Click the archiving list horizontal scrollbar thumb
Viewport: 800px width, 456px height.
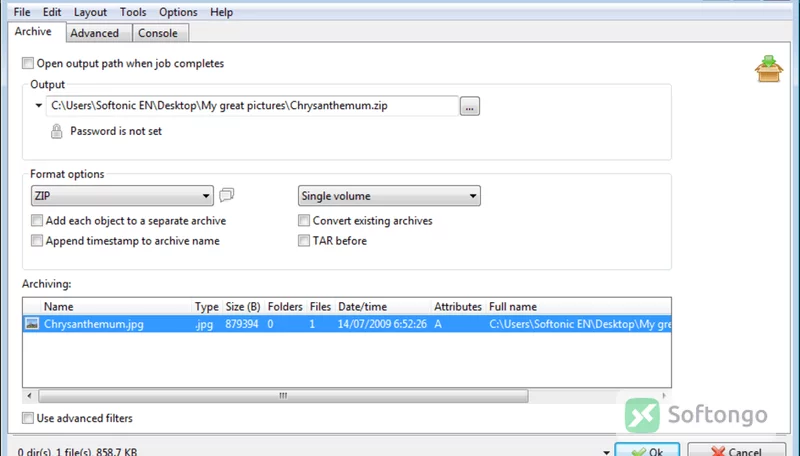283,396
